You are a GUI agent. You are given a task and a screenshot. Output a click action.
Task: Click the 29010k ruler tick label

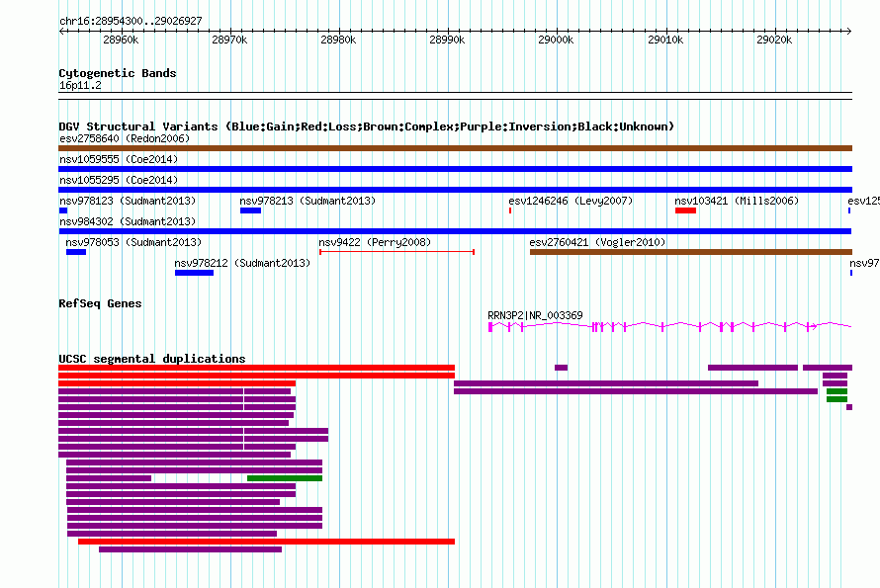pyautogui.click(x=665, y=40)
